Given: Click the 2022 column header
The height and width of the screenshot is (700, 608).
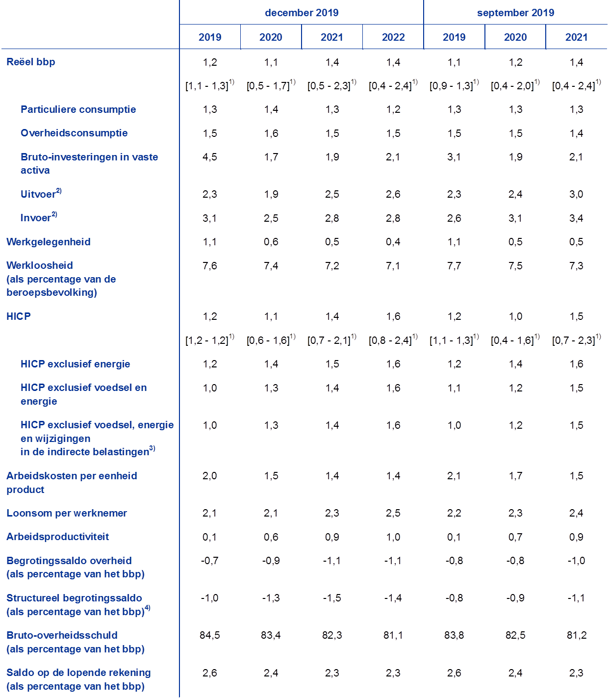Looking at the screenshot, I should click(393, 37).
